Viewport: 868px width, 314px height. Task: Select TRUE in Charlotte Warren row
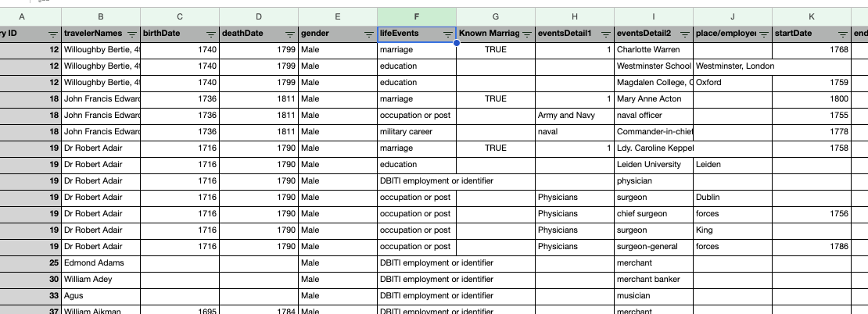point(496,50)
